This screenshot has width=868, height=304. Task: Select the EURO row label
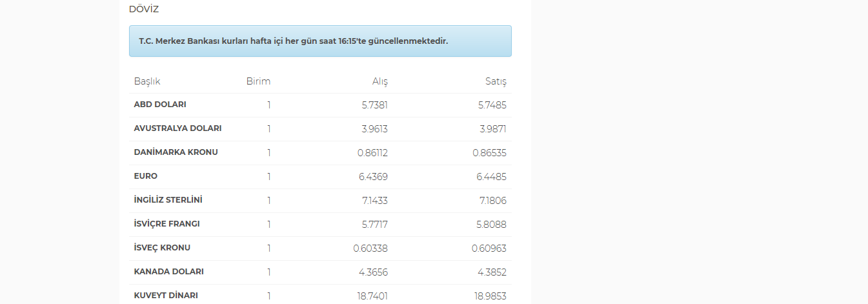(146, 176)
